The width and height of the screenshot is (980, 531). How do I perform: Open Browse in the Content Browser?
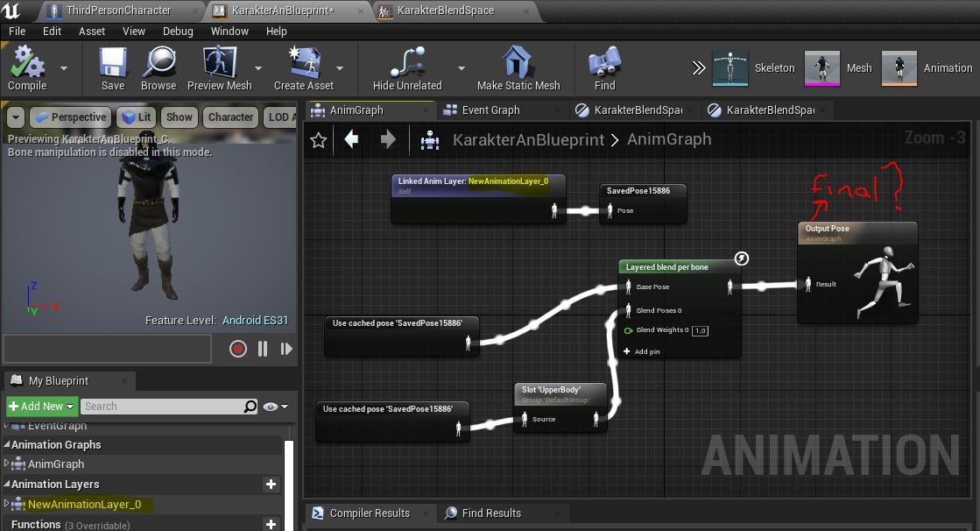[x=159, y=68]
